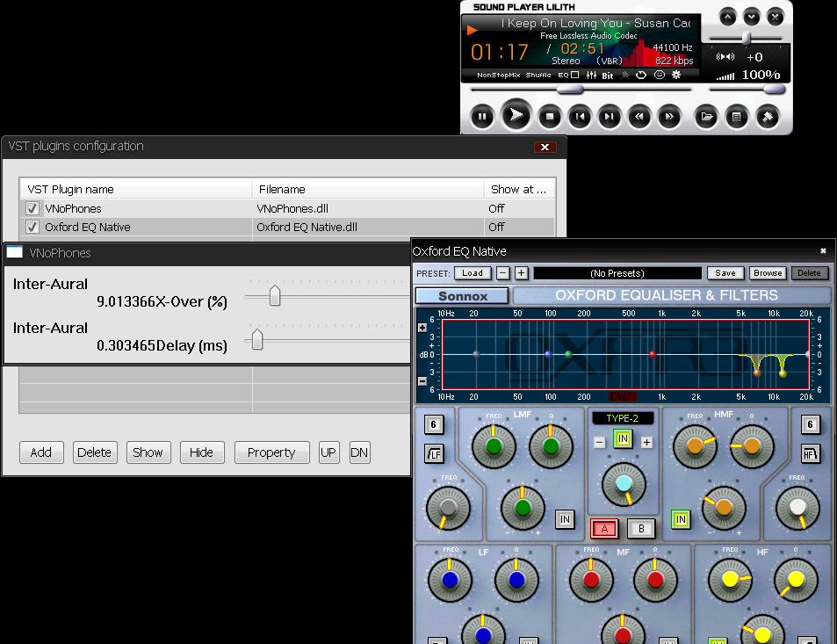Skip to next track in Lilith

pos(609,116)
